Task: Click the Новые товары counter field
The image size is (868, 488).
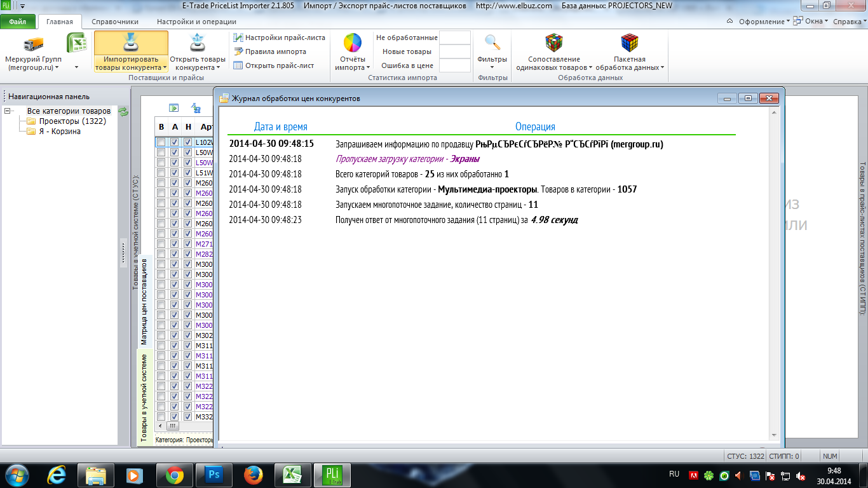Action: coord(455,51)
